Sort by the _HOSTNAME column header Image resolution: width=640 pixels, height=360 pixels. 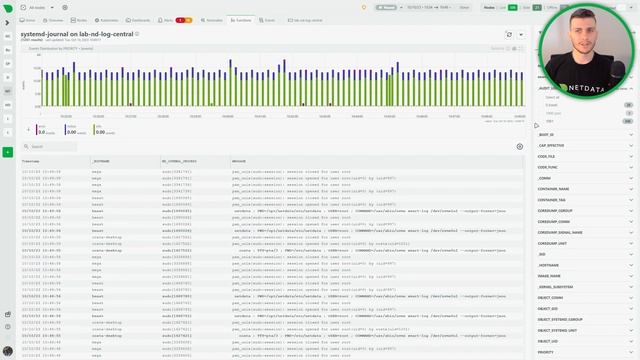coord(101,161)
